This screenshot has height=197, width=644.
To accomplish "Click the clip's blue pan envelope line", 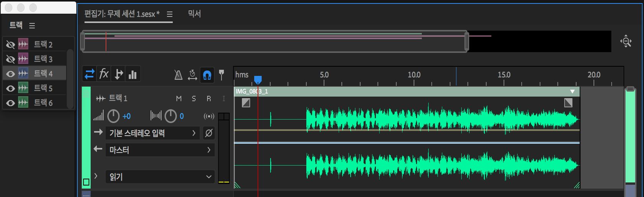I will click(x=407, y=143).
